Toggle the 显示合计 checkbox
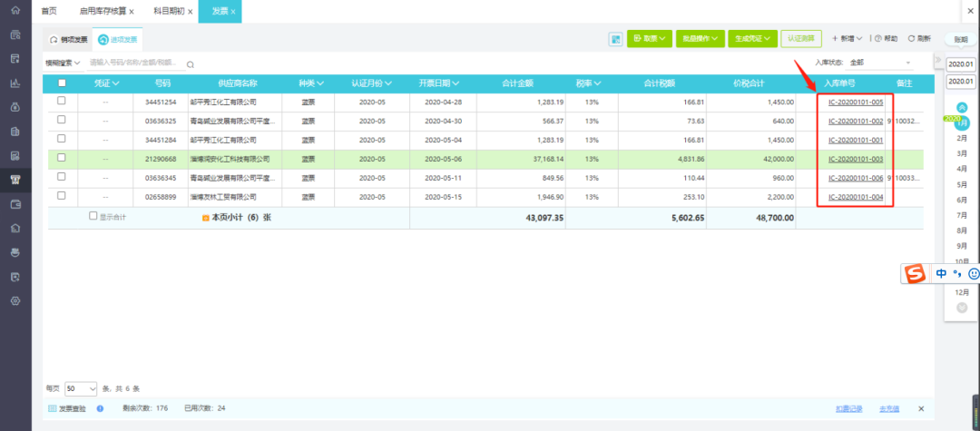This screenshot has width=980, height=431. (93, 216)
